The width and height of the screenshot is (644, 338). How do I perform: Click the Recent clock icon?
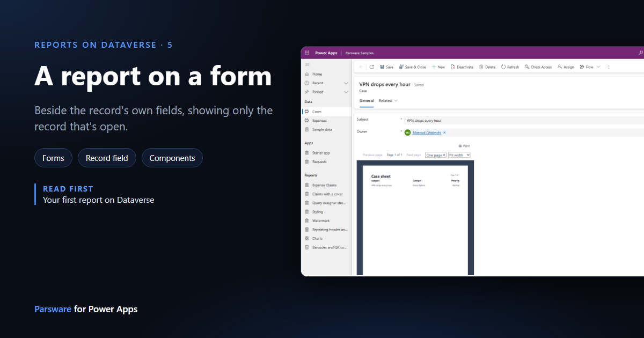pyautogui.click(x=307, y=83)
